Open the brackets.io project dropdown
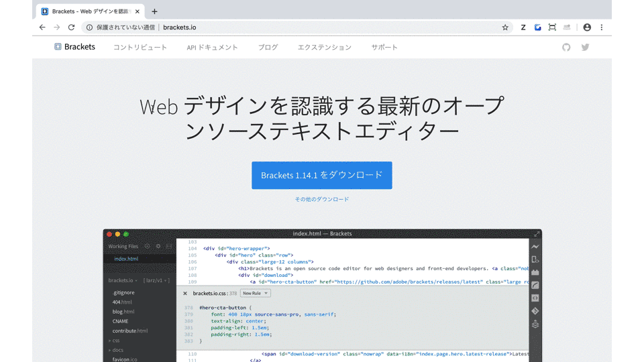644x362 pixels. point(123,281)
